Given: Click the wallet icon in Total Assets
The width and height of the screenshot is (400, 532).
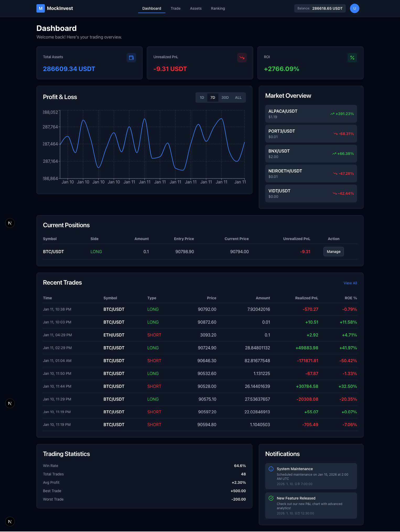Looking at the screenshot, I should (131, 58).
